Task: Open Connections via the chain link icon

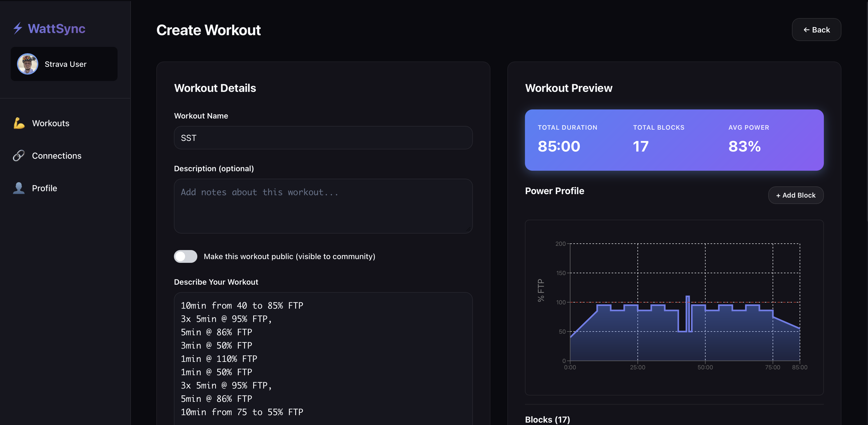Action: coord(19,156)
